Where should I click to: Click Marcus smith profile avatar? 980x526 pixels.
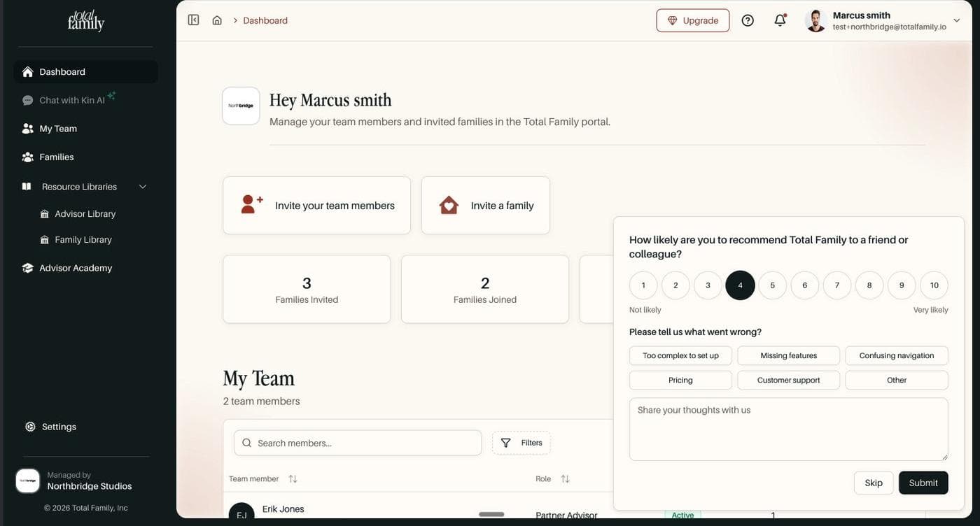coord(815,20)
